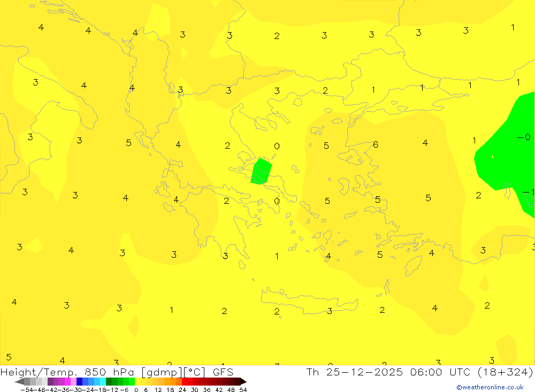Click the '54' legend label
Viewport: 535px width, 392px height.
[243, 390]
